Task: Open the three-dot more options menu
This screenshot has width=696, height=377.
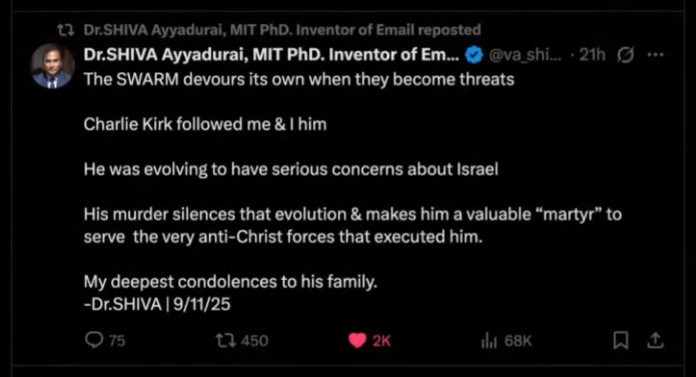Action: pyautogui.click(x=656, y=55)
